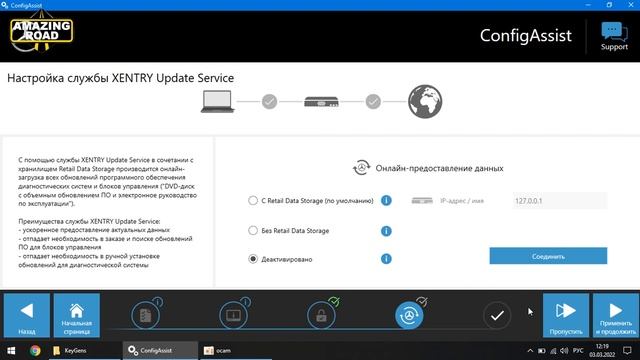Click the 'IP-адрес / имя' label
Viewport: 640px width, 360px height.
tap(462, 201)
